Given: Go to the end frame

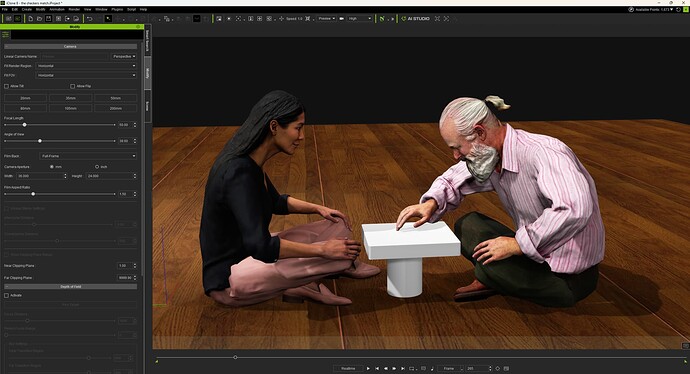Looking at the screenshot, I should (403, 368).
